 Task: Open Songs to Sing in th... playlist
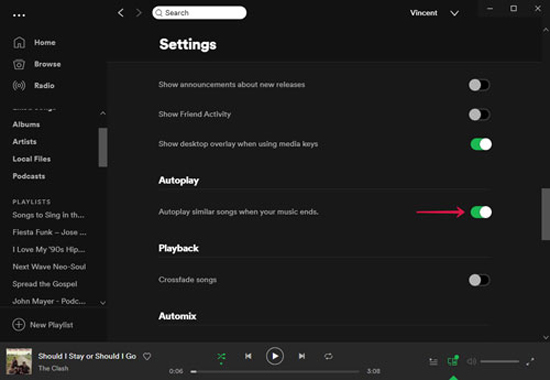click(x=48, y=215)
